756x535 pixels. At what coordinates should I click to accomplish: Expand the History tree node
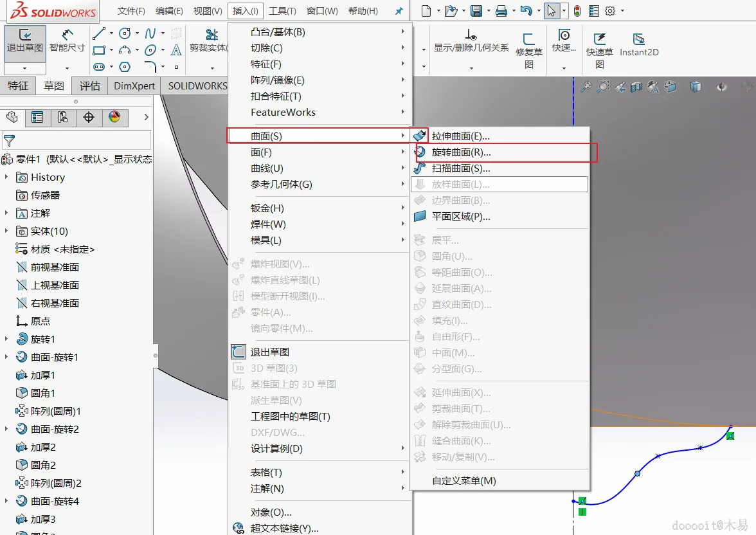(x=6, y=177)
